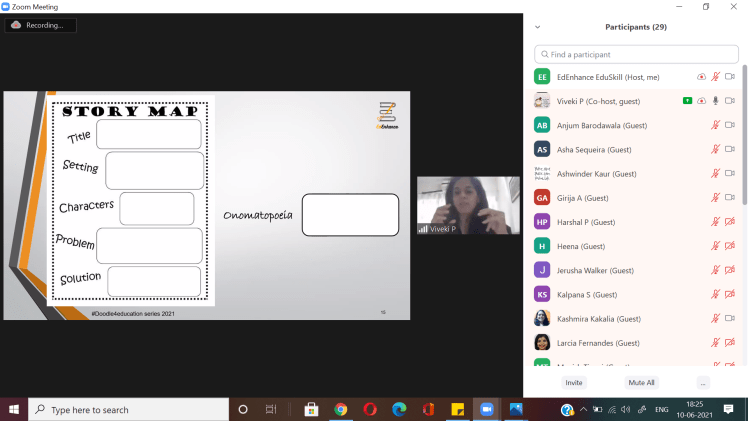Collapse the Participants panel chevron

[538, 27]
